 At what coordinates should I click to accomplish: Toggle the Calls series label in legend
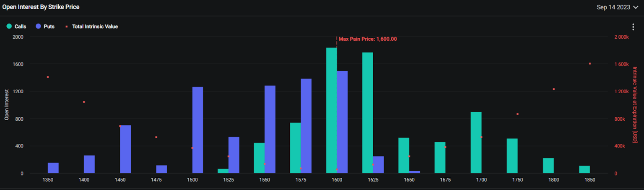coord(20,26)
